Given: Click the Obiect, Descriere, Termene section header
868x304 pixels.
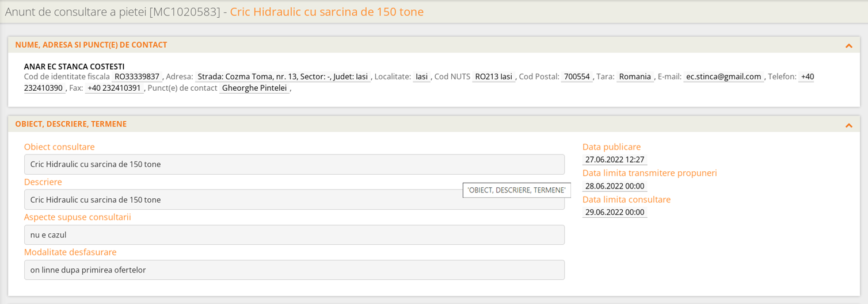Looking at the screenshot, I should click(x=71, y=124).
